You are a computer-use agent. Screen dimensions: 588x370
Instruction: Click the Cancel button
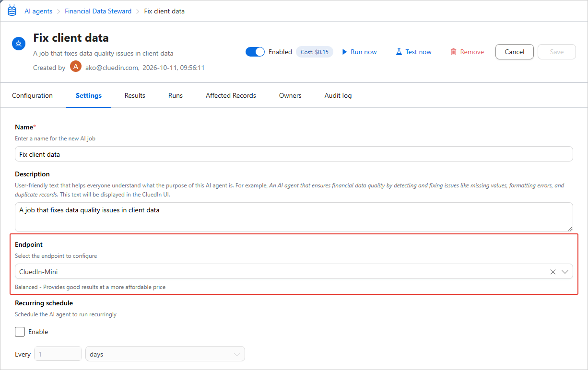[x=515, y=52]
